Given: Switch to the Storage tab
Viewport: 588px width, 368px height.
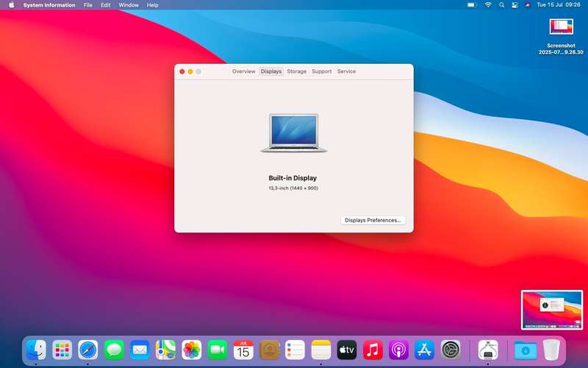Looking at the screenshot, I should (297, 71).
